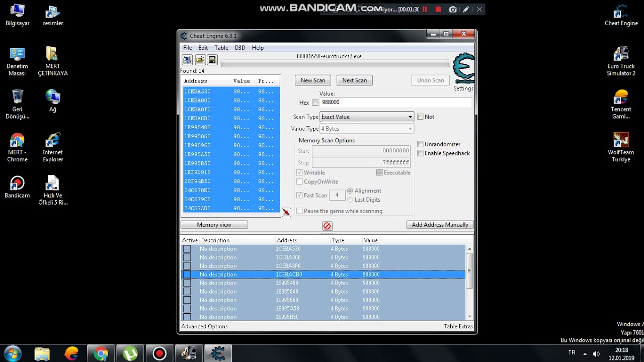The image size is (644, 362).
Task: Open Chrome from the taskbar
Action: [x=101, y=353]
